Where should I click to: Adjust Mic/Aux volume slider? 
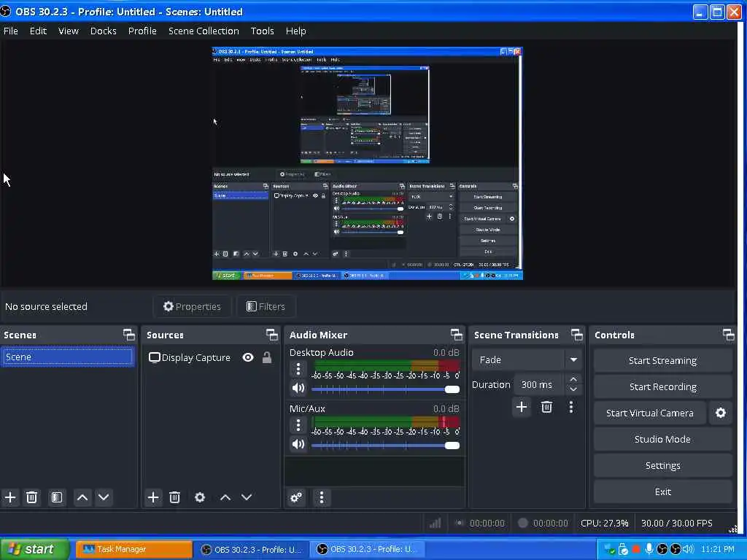385,446
